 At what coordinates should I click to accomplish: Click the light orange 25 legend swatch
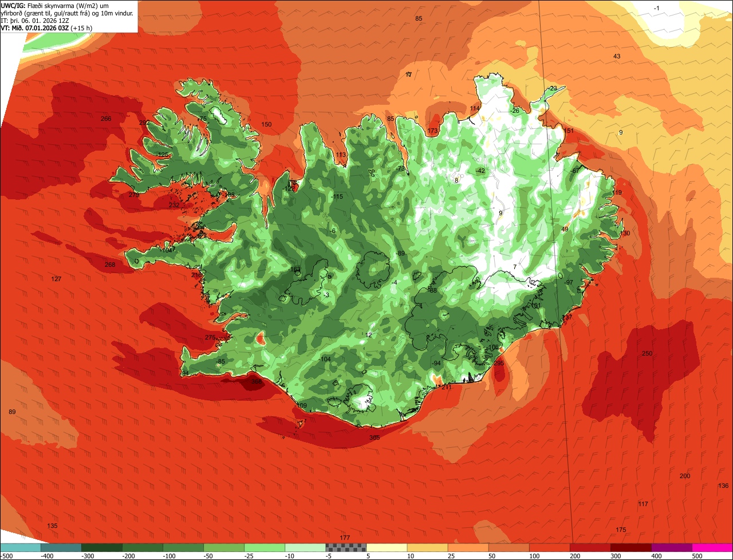pyautogui.click(x=468, y=548)
